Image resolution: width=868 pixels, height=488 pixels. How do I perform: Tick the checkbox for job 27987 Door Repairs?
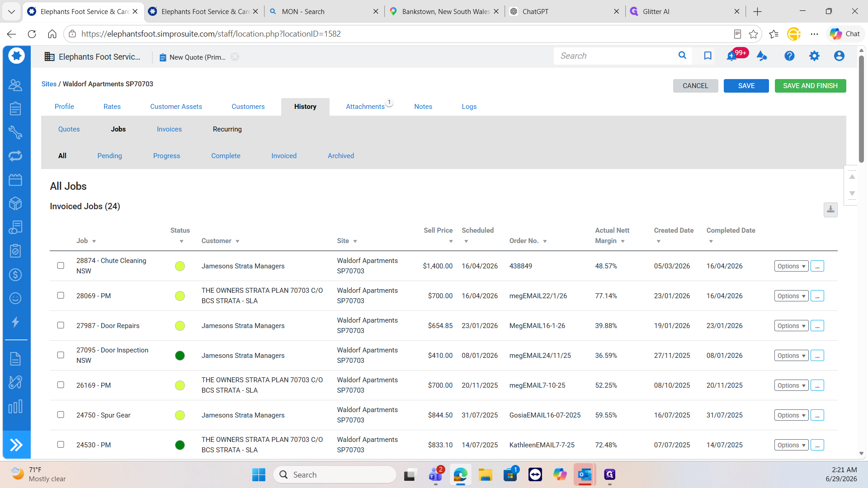point(61,325)
